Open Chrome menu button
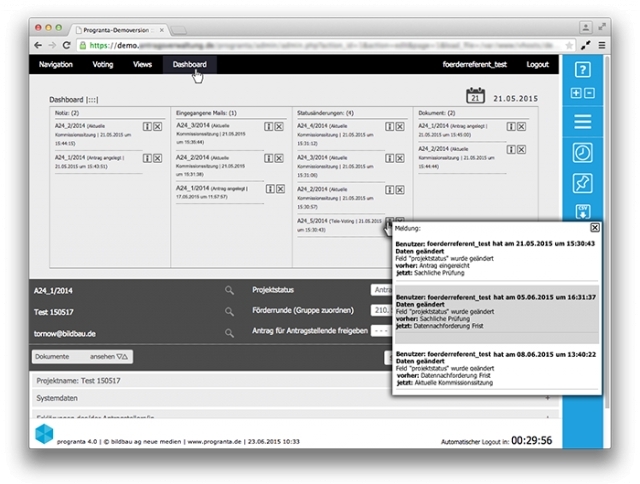Viewport: 640px width, 484px height. 602,45
